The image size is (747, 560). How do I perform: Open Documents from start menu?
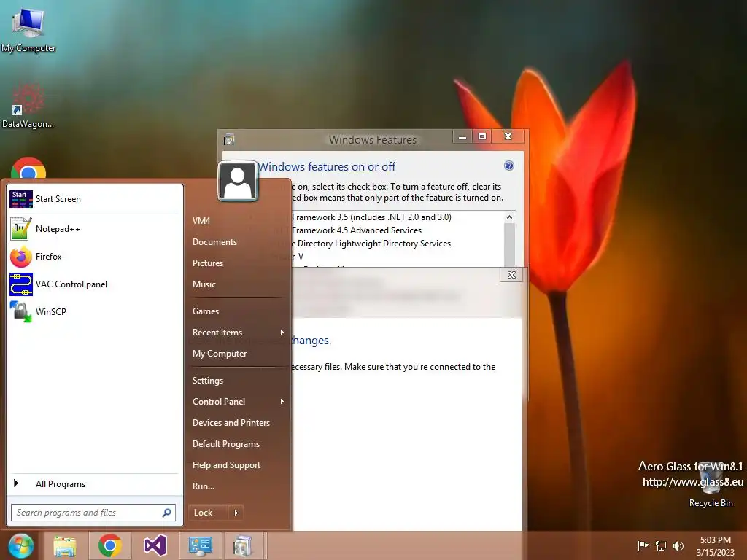pos(215,242)
